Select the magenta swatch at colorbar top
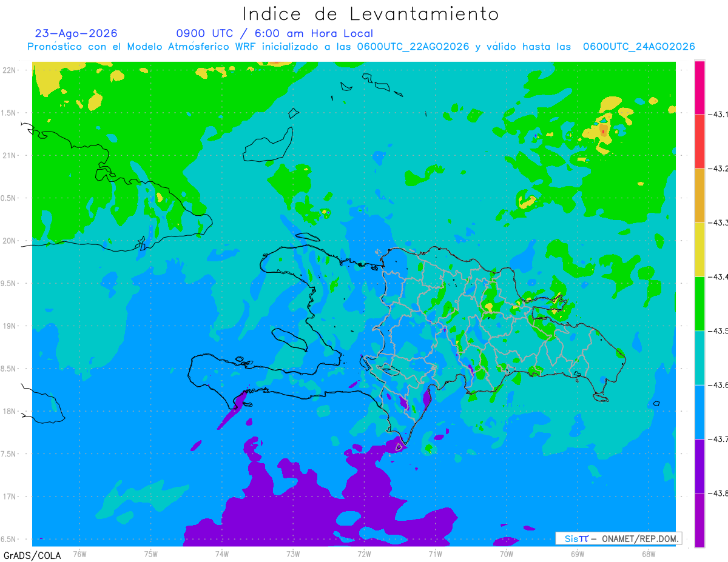The height and width of the screenshot is (562, 728). pos(699,87)
